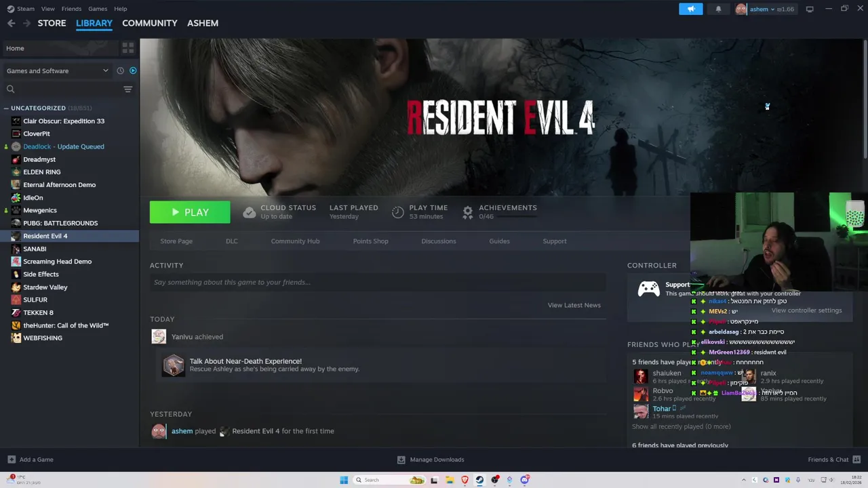This screenshot has height=488, width=868.
Task: Click Add a Game
Action: click(31, 460)
